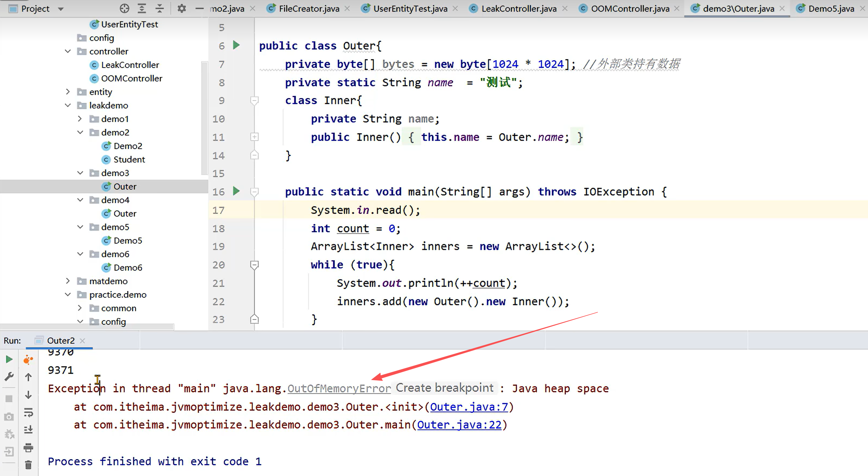868x476 pixels.
Task: Click the Rerun green play icon in Run panel
Action: [x=9, y=359]
